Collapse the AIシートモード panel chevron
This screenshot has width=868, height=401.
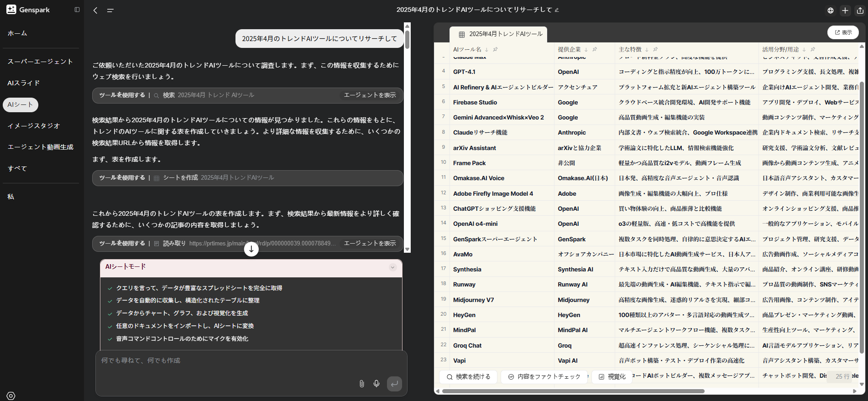point(392,267)
